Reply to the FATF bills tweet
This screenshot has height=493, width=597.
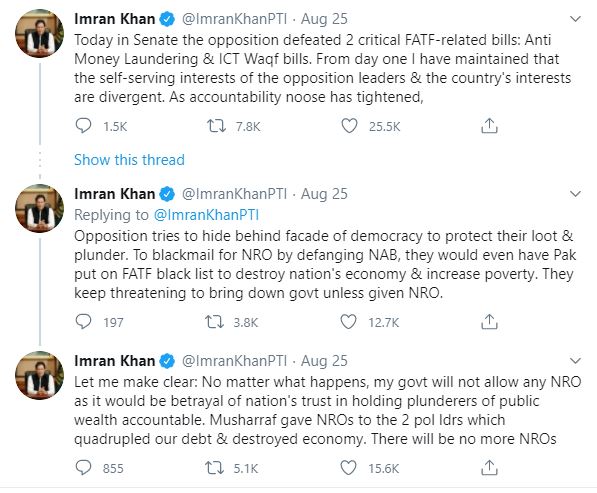(x=83, y=126)
